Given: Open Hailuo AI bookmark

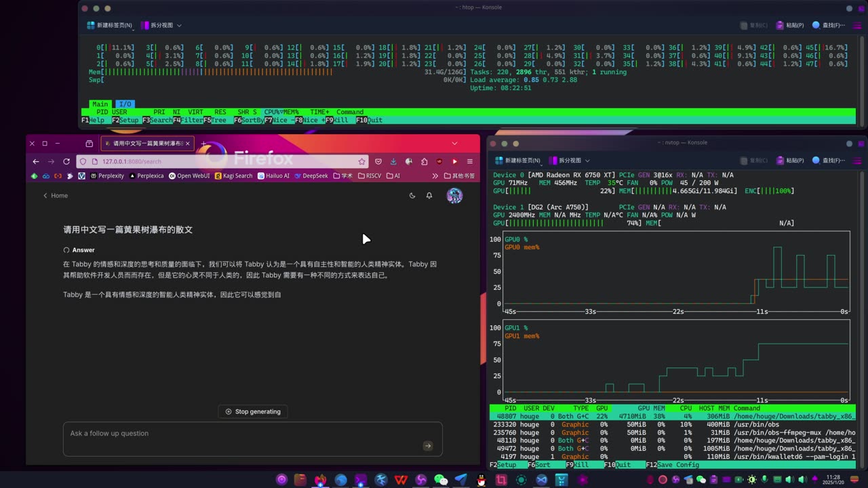Looking at the screenshot, I should 273,176.
